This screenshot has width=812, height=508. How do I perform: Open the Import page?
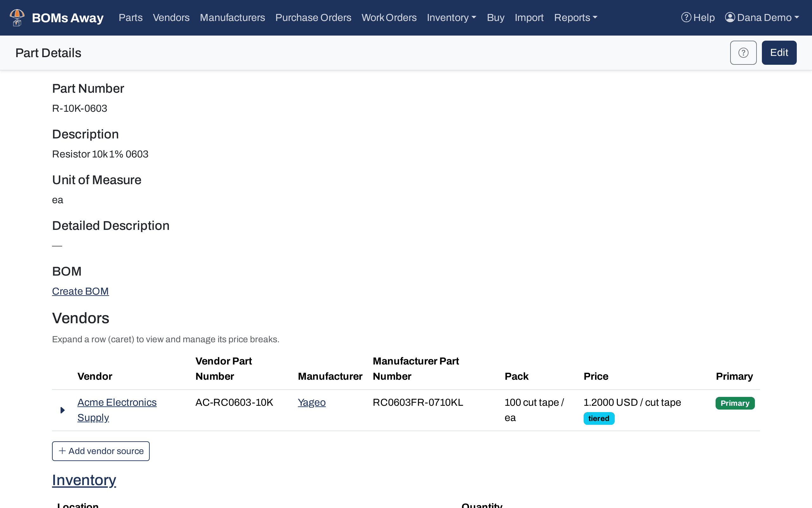click(529, 17)
